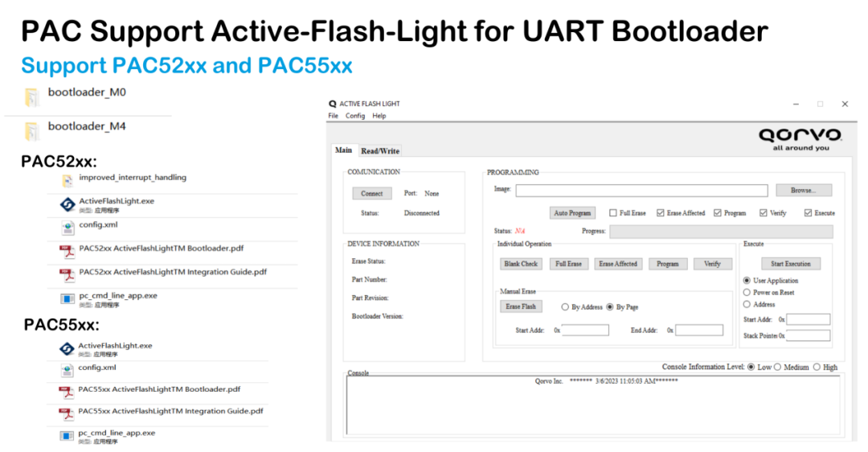This screenshot has width=868, height=452.
Task: Select the Address radio option under Execute
Action: pyautogui.click(x=747, y=304)
